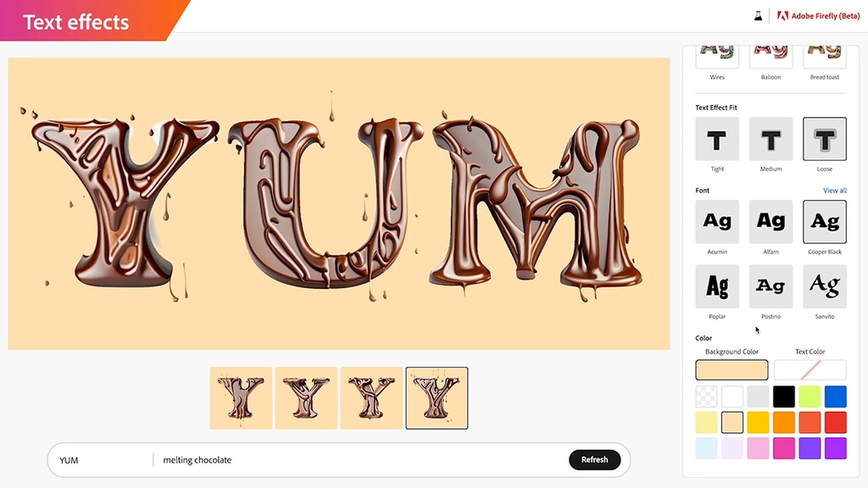868x488 pixels.
Task: Choose the Acumin font sample
Action: [717, 222]
